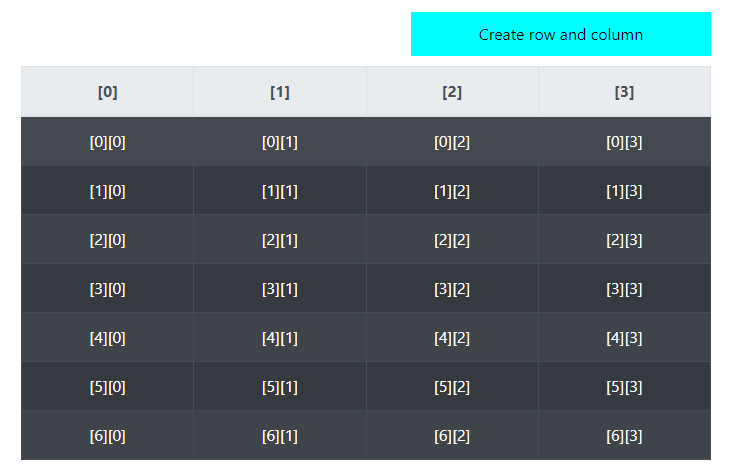Click table cell [3][2]
This screenshot has width=737, height=474.
pyautogui.click(x=452, y=288)
